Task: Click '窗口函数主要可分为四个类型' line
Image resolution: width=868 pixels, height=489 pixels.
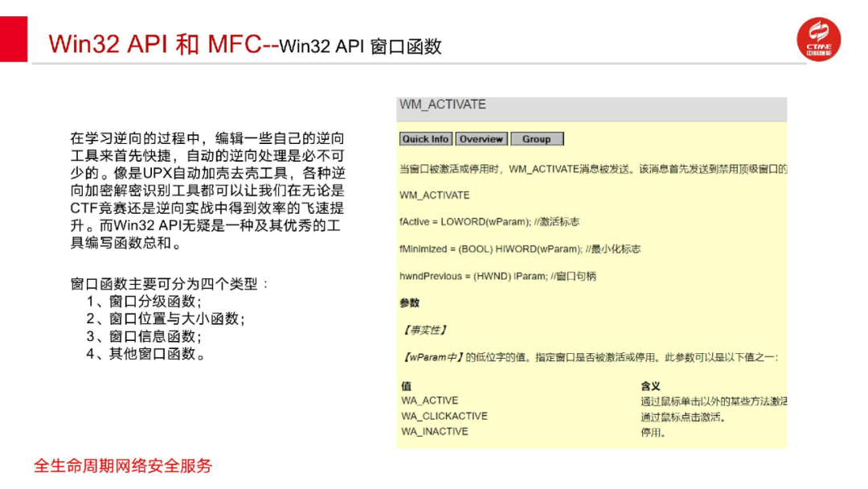Action: (x=170, y=284)
